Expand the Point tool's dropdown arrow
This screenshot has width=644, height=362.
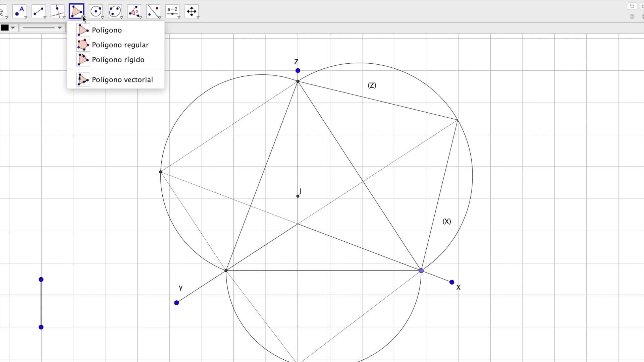coord(26,17)
